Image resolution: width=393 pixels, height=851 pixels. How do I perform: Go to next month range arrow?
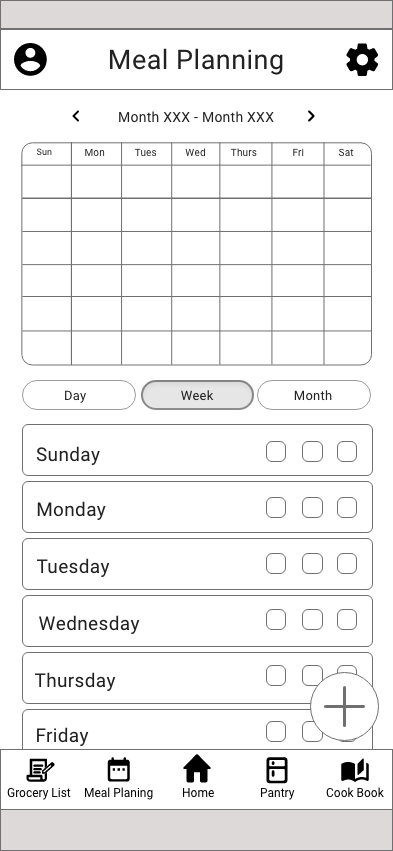(311, 116)
